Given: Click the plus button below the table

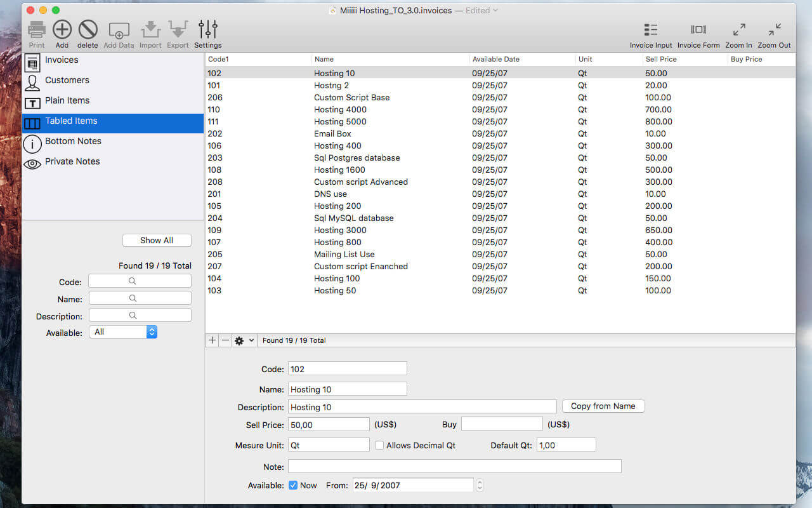Looking at the screenshot, I should click(x=212, y=340).
